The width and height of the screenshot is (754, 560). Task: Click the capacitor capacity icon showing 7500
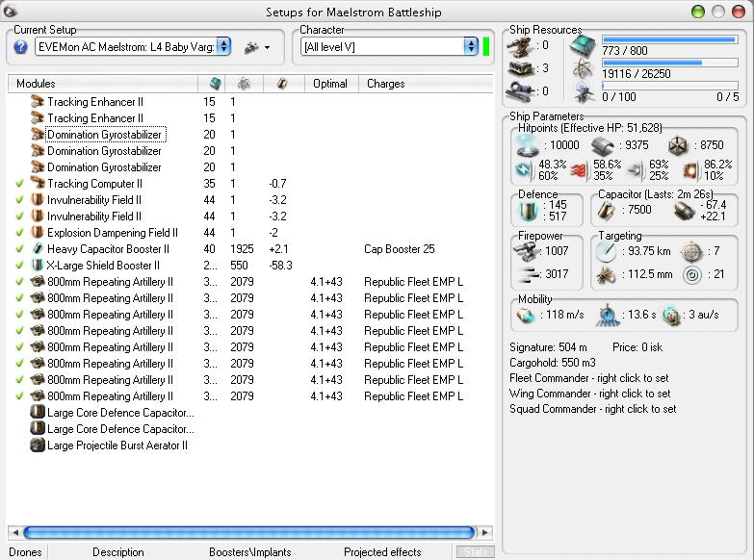607,211
